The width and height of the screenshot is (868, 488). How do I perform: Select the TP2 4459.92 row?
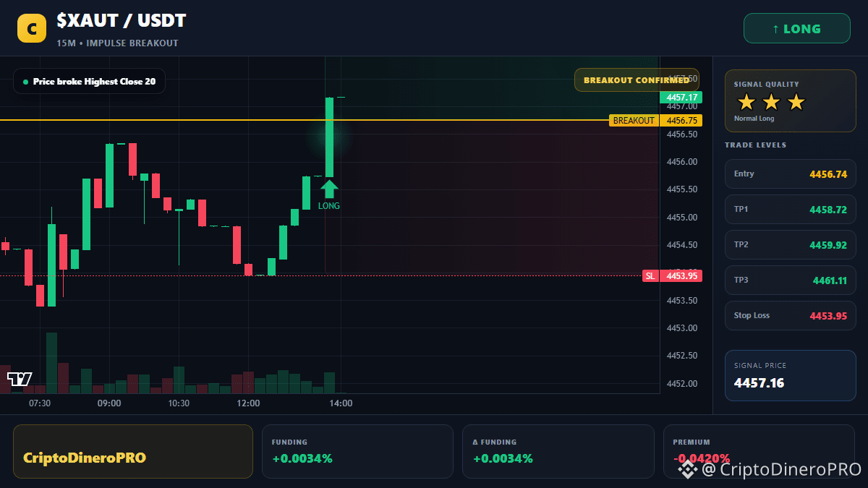point(791,244)
